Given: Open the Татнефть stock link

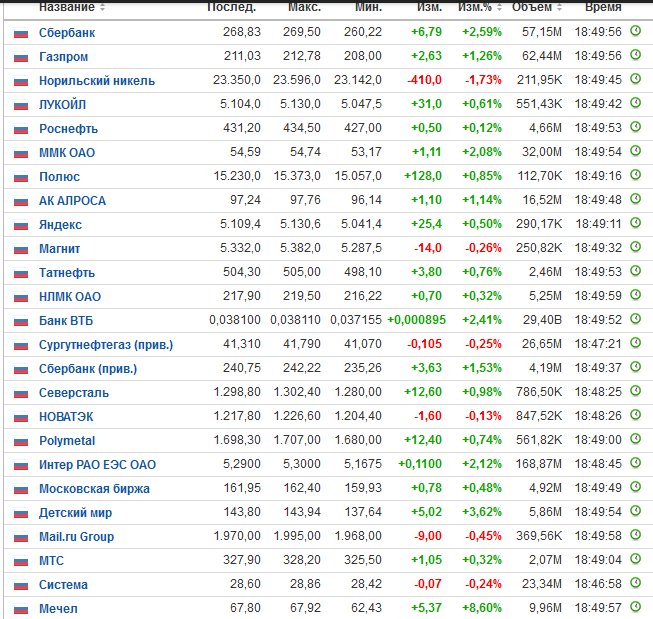Looking at the screenshot, I should click(x=67, y=273).
